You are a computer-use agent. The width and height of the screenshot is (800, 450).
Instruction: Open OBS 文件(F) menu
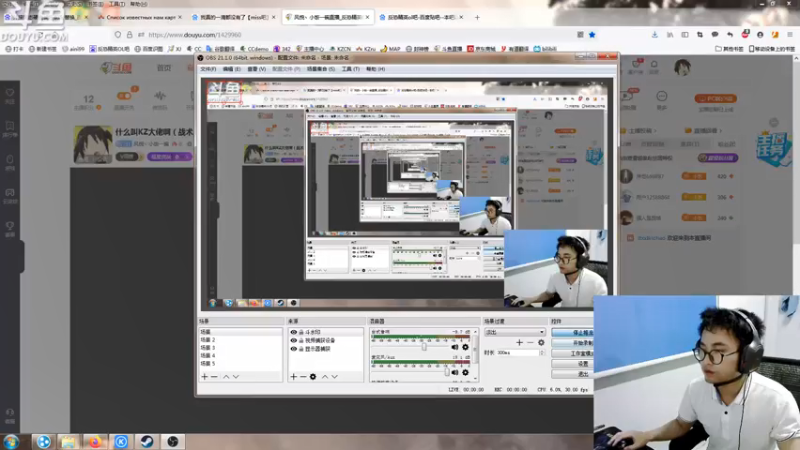point(208,69)
